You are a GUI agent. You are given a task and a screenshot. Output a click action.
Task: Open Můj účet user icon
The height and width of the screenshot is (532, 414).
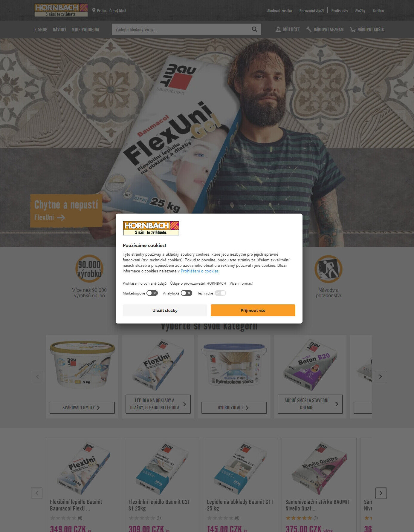(278, 29)
